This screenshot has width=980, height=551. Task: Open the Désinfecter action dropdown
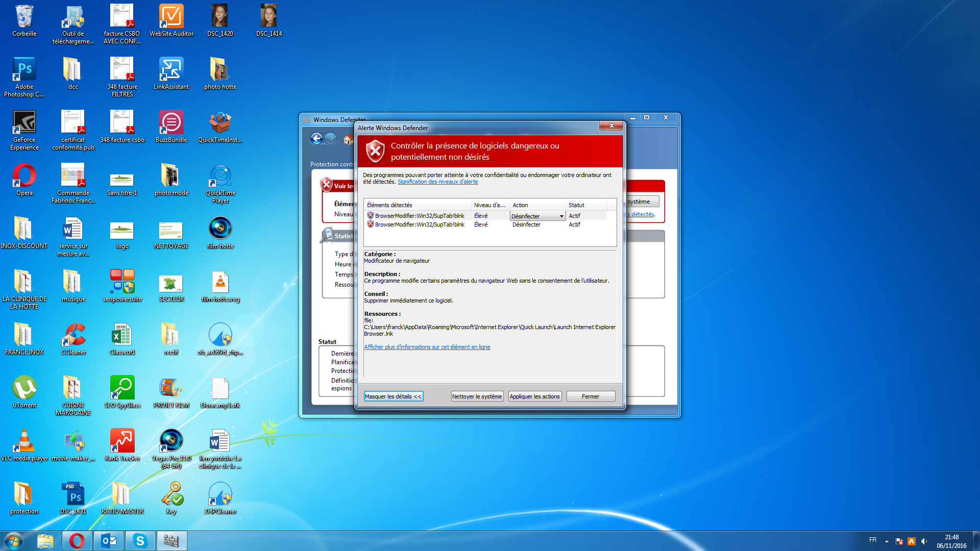coord(537,216)
